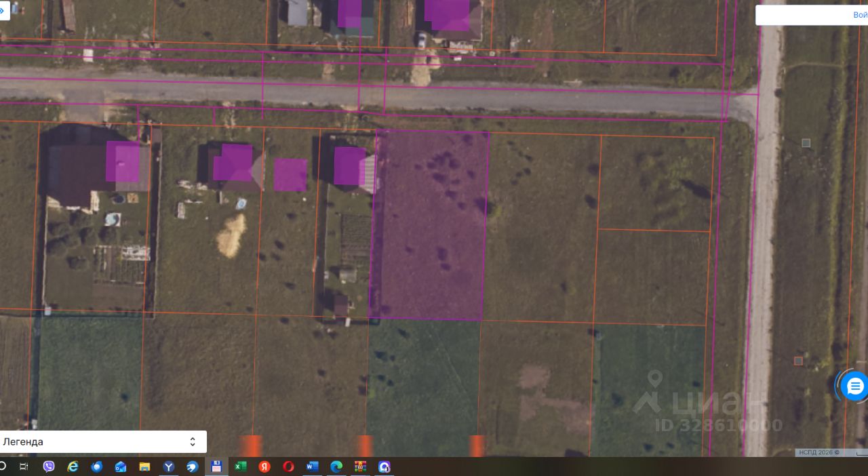Image resolution: width=868 pixels, height=476 pixels.
Task: Open File Explorer from taskbar
Action: [144, 467]
